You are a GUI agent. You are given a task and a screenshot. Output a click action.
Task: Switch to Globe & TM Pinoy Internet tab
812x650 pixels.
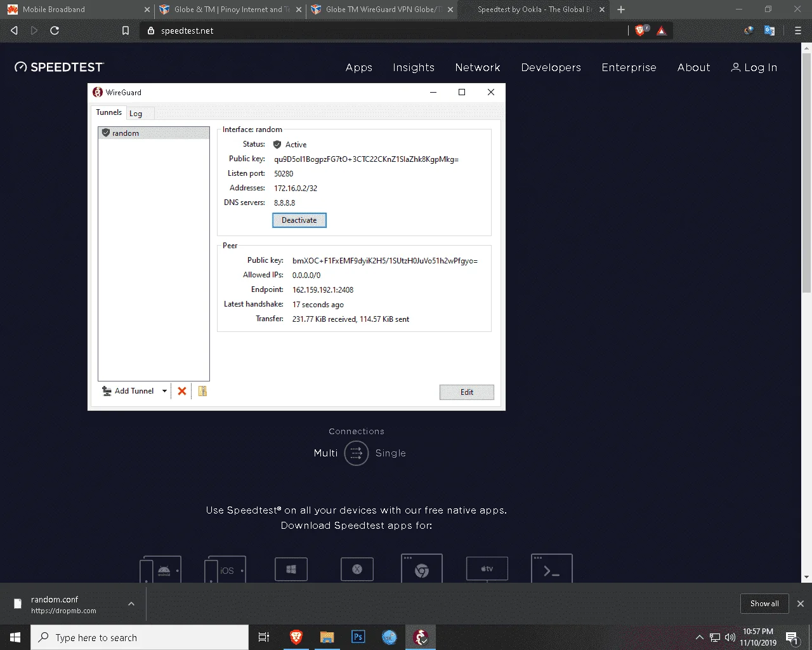[229, 10]
